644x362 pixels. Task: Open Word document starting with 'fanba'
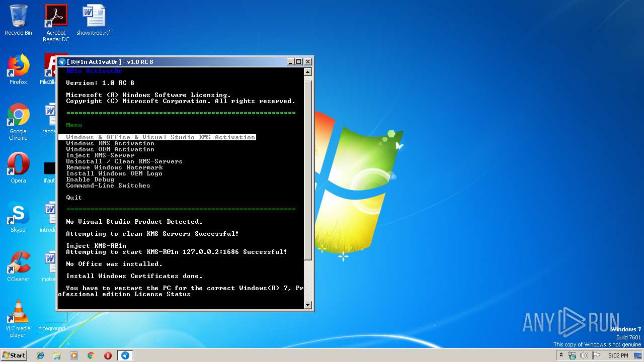49,119
